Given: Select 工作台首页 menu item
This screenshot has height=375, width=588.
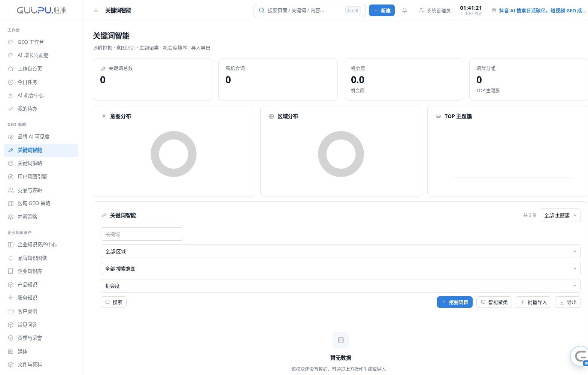Looking at the screenshot, I should 41,69.
